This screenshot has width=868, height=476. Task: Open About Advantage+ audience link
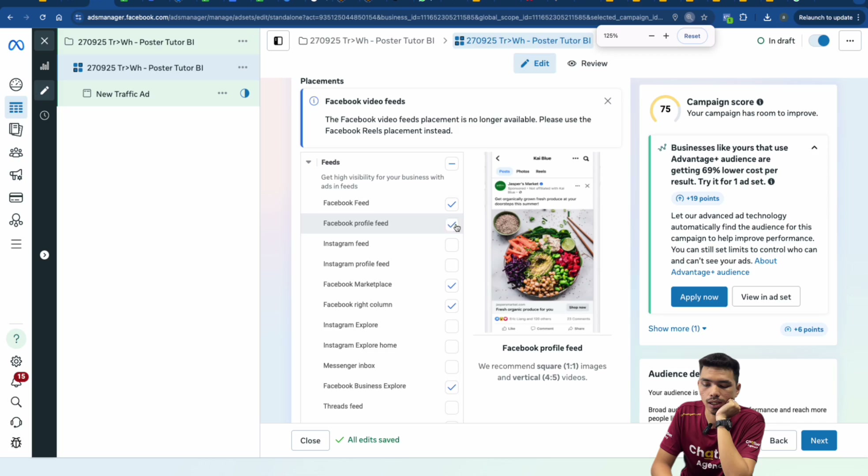click(723, 267)
